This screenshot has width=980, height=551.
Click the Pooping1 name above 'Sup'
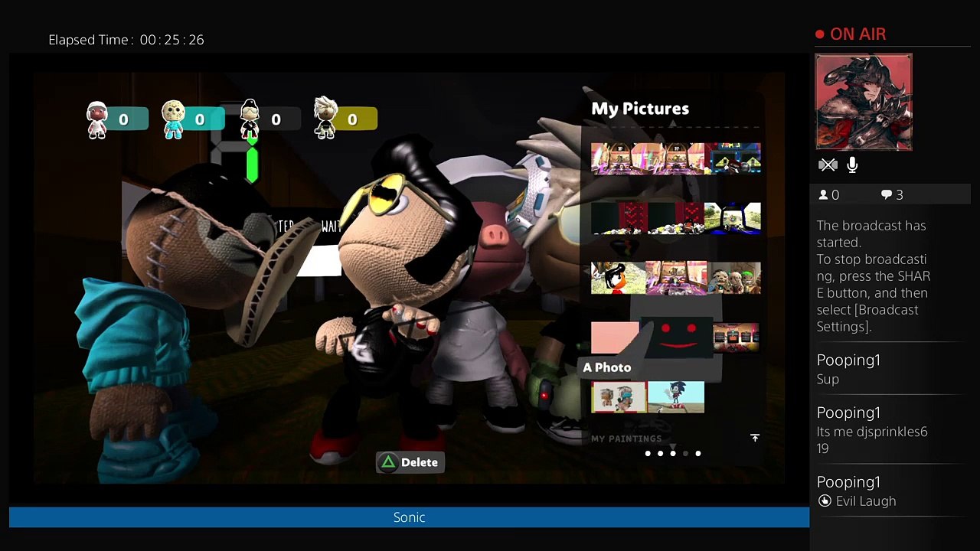click(848, 360)
